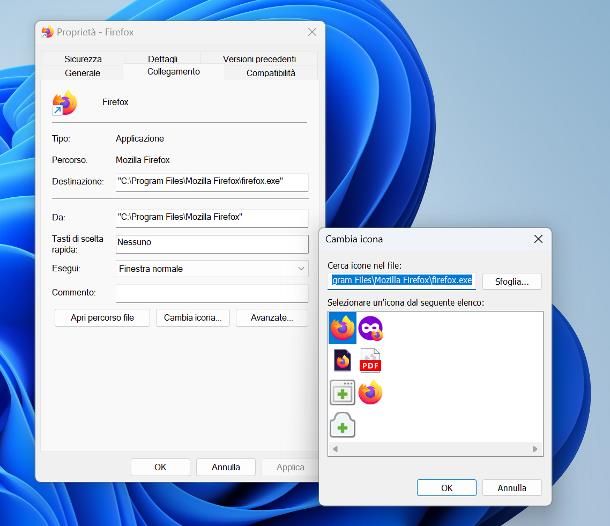Choose the window with green plus icon

pos(342,393)
